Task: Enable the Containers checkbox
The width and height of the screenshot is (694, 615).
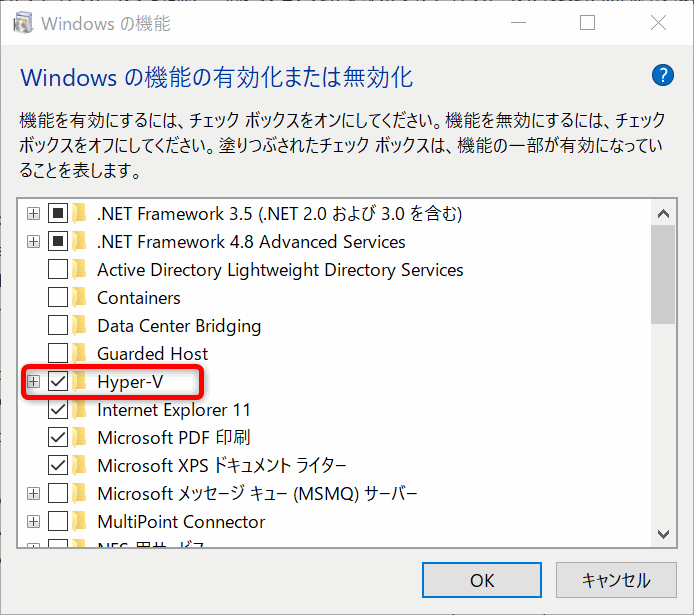Action: pyautogui.click(x=58, y=297)
